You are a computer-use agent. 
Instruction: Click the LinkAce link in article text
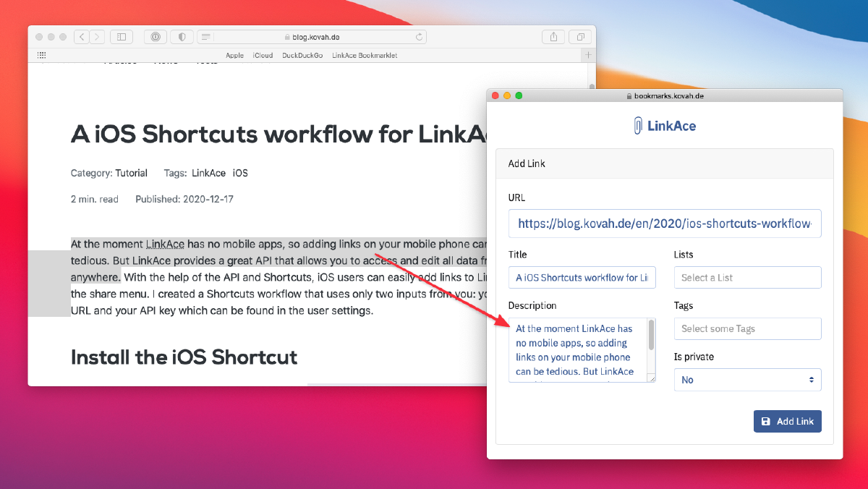[x=165, y=244]
